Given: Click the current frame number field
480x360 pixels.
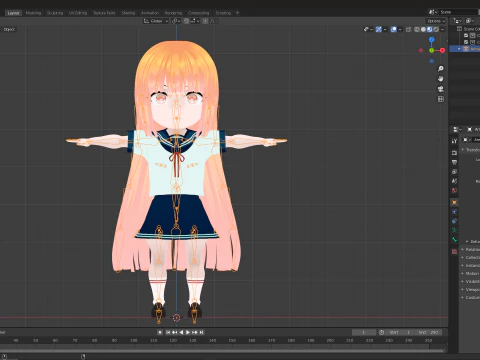Looking at the screenshot, I should (x=364, y=332).
